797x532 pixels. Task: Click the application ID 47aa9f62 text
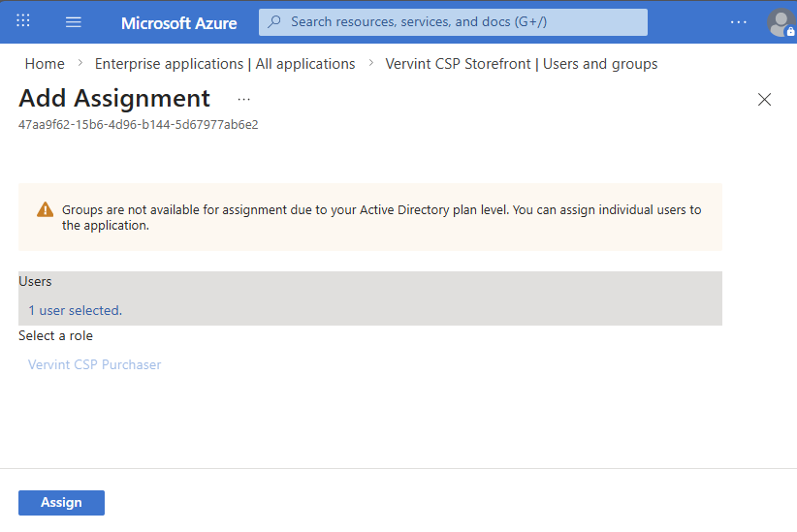pos(139,124)
